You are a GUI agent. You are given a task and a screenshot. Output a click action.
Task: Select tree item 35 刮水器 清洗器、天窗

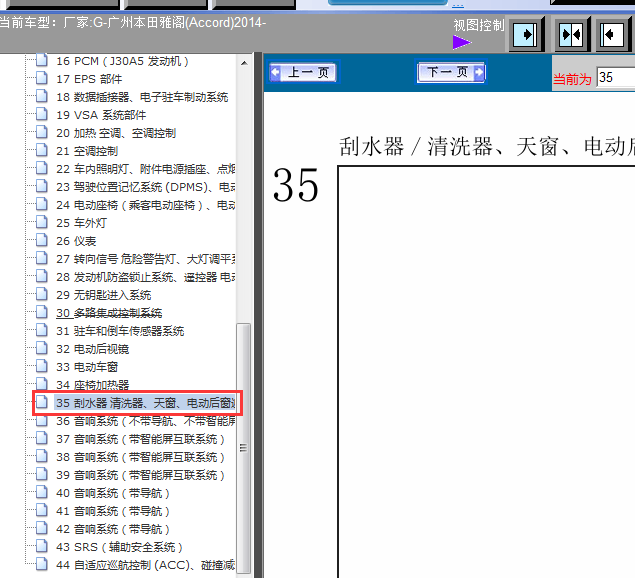tap(145, 403)
